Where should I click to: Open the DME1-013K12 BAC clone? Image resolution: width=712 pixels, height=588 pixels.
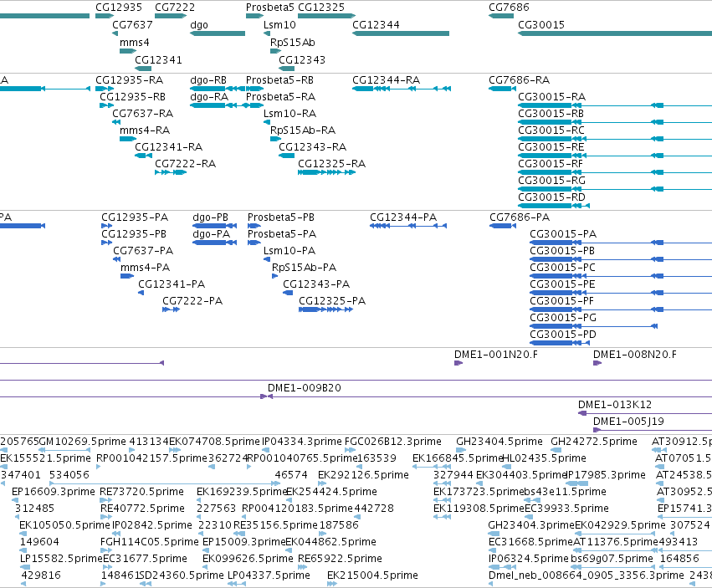(x=645, y=413)
